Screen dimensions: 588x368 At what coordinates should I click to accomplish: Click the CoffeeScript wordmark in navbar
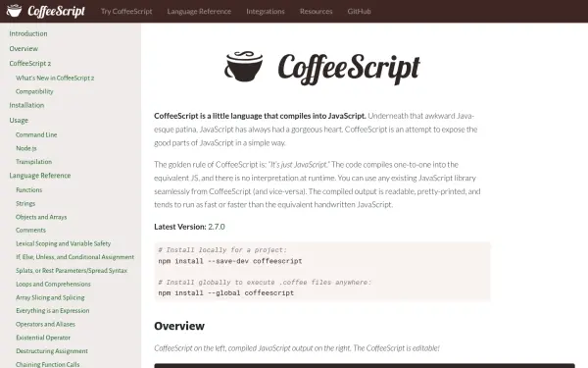56,11
